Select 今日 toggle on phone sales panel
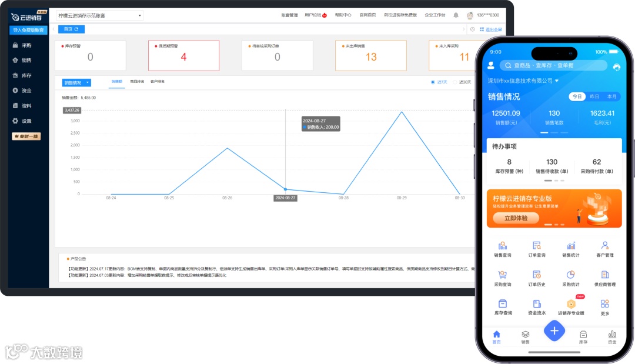The image size is (635, 364). (x=577, y=96)
